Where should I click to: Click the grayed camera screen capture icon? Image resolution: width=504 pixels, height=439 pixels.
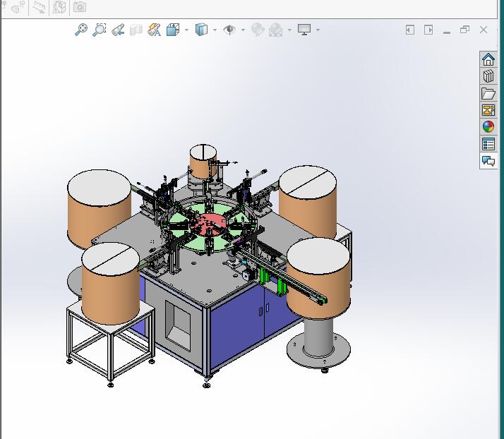coord(79,7)
